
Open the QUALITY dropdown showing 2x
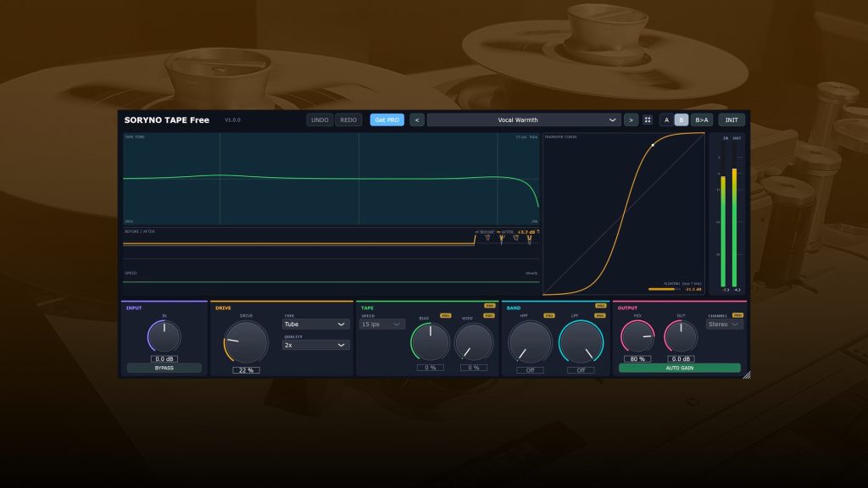click(315, 346)
